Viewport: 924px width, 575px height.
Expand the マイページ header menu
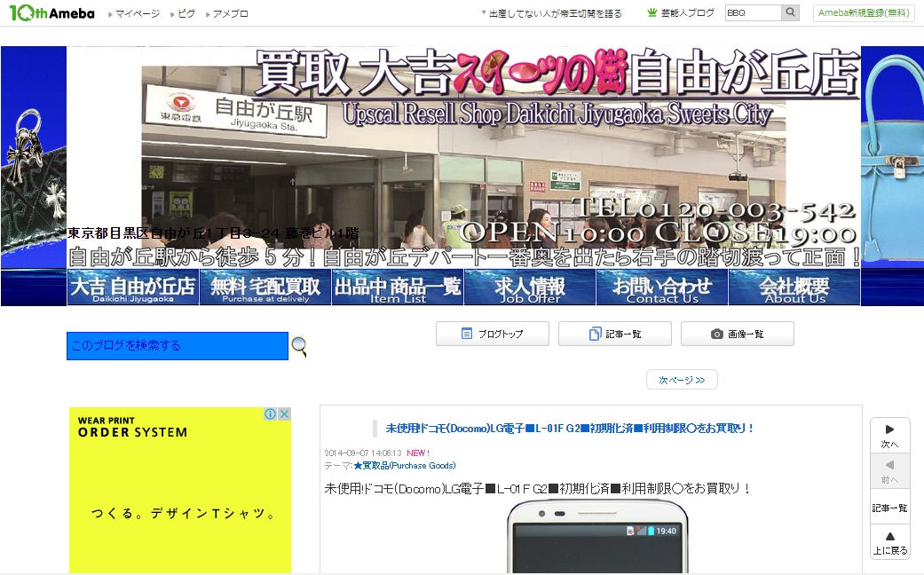point(134,14)
